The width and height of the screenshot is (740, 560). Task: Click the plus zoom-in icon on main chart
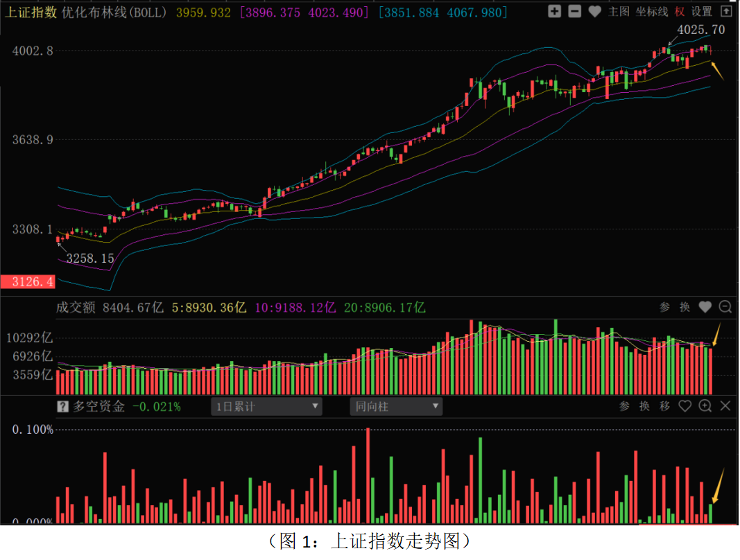click(x=554, y=11)
